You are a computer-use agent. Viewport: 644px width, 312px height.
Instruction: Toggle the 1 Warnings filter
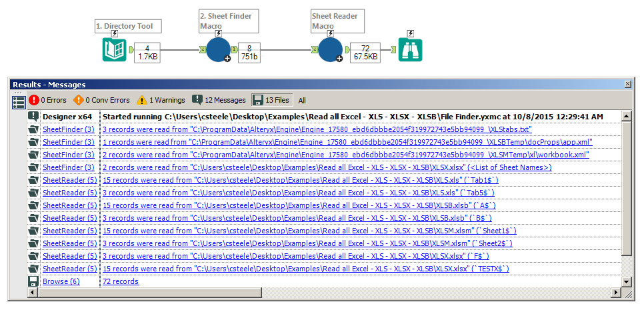tap(161, 100)
